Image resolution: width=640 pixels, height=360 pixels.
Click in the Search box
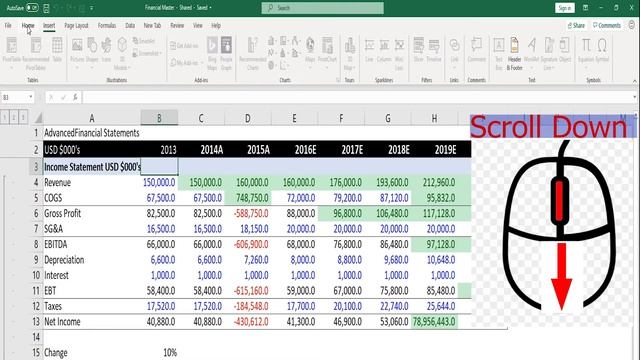(322, 8)
